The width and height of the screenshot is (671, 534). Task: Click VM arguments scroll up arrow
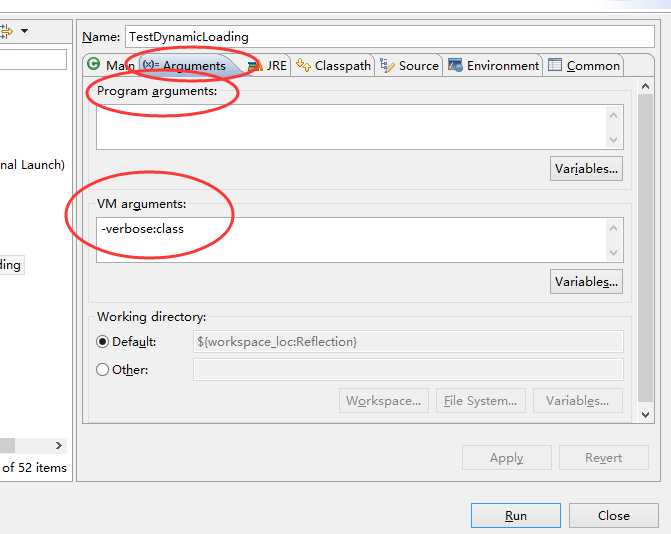click(614, 228)
